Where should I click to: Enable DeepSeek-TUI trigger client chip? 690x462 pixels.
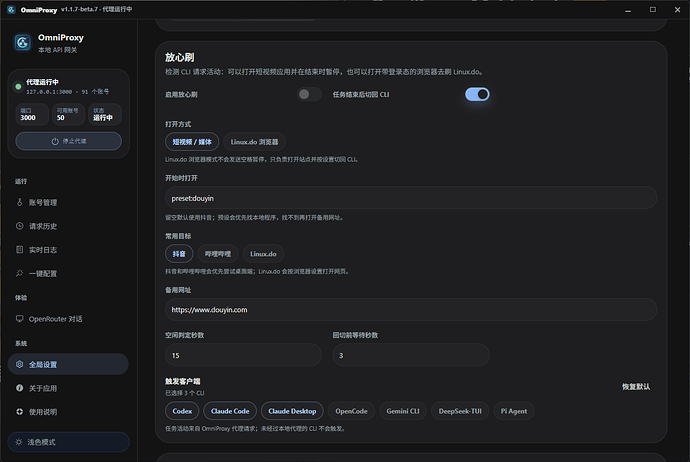coord(460,411)
